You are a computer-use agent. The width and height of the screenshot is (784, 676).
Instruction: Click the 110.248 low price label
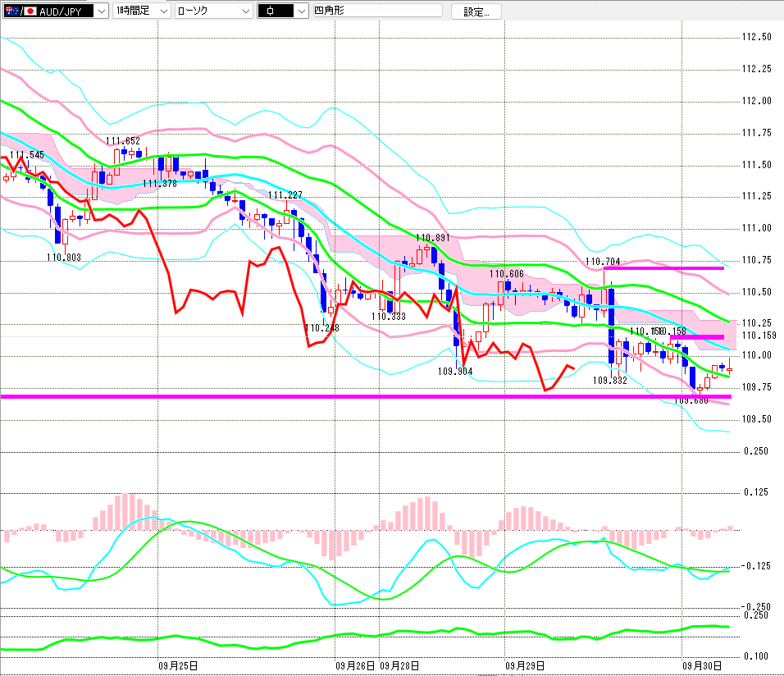point(322,328)
